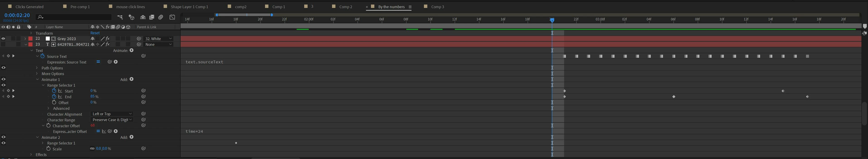The image size is (868, 159).
Task: Switch to comp2 tab
Action: coord(241,7)
